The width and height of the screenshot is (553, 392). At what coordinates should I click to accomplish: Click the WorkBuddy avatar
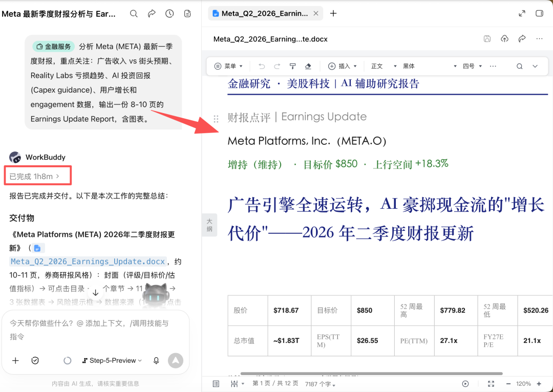click(x=15, y=157)
